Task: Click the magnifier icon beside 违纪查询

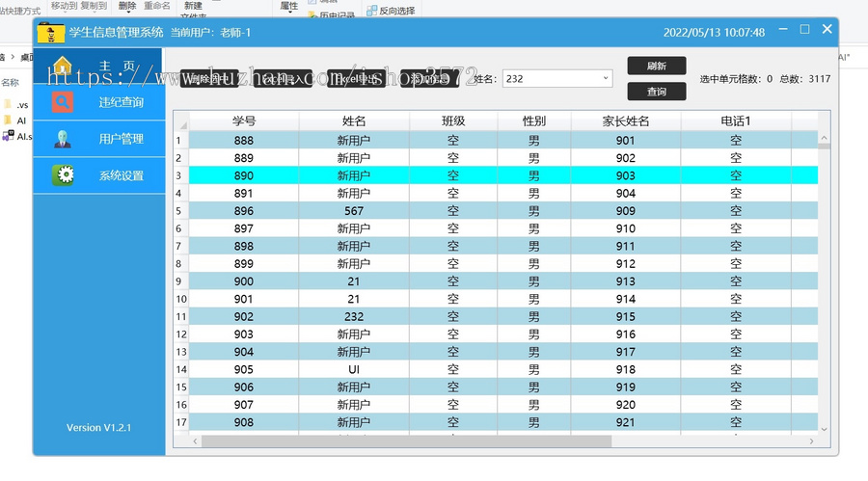Action: (63, 102)
